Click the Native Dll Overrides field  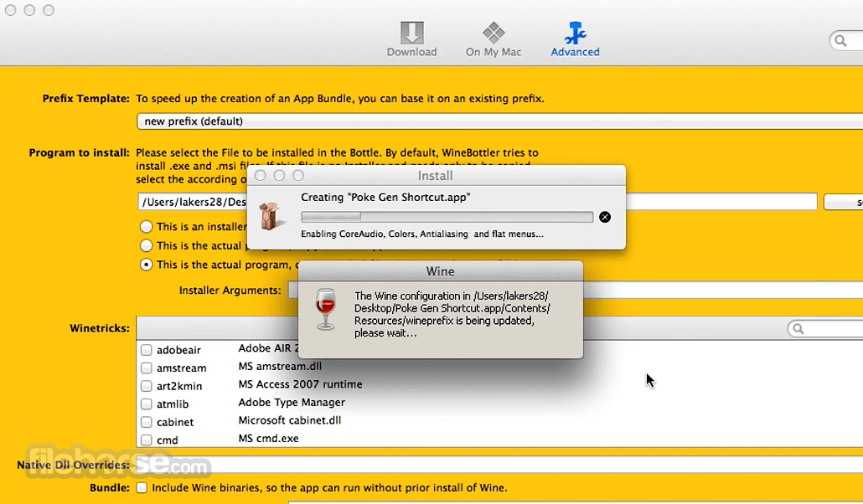(x=499, y=465)
